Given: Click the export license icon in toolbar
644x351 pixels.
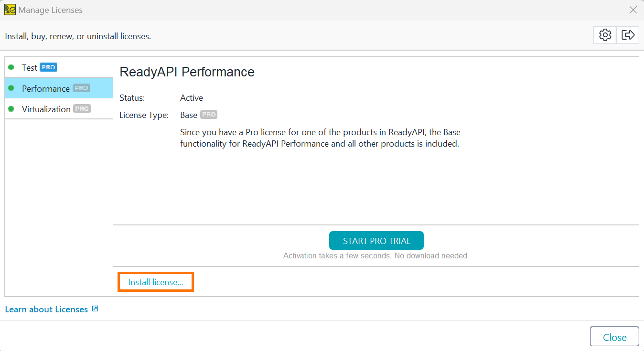Looking at the screenshot, I should click(x=627, y=35).
